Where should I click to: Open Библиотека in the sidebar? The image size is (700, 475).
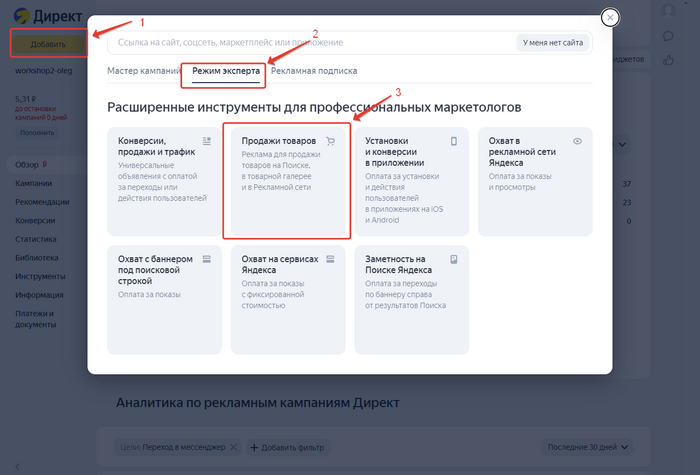(37, 258)
